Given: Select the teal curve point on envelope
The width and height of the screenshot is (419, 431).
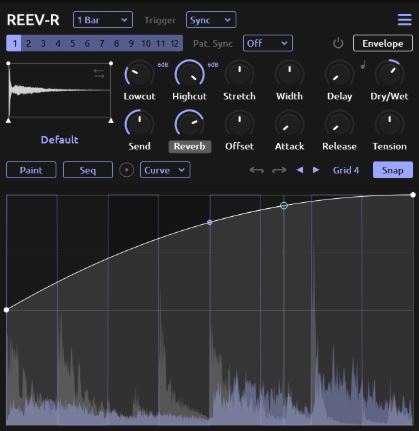Looking at the screenshot, I should (x=284, y=206).
